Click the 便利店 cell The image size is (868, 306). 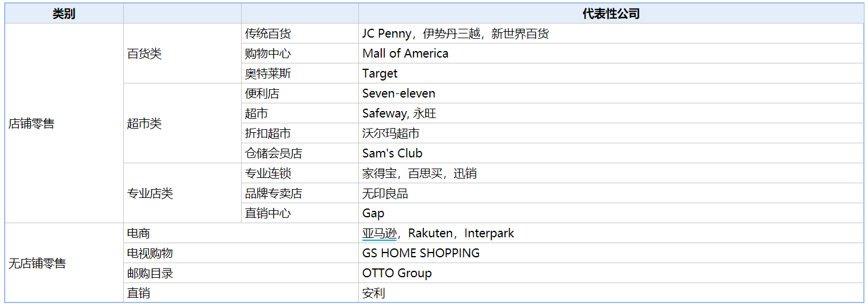(300, 93)
